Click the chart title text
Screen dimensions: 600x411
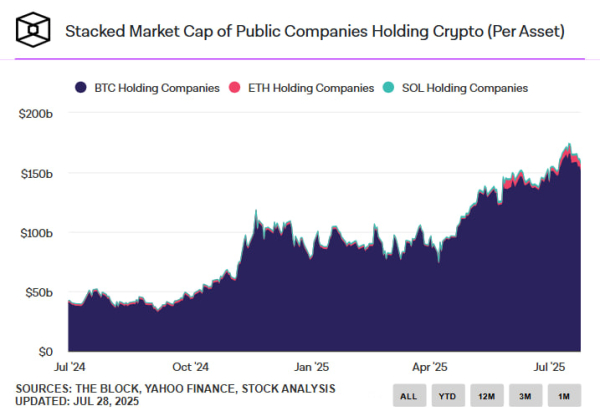(315, 31)
